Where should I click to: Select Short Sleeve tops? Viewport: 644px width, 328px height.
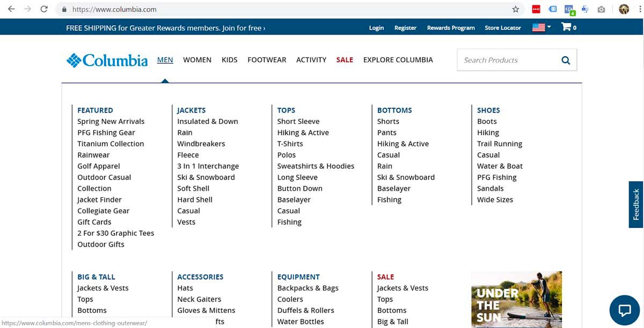pos(298,121)
